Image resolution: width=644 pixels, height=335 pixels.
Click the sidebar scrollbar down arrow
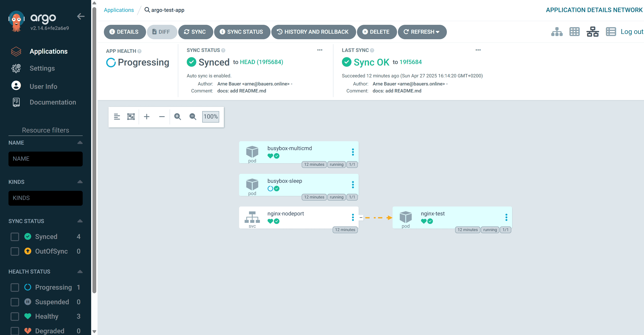click(x=94, y=331)
